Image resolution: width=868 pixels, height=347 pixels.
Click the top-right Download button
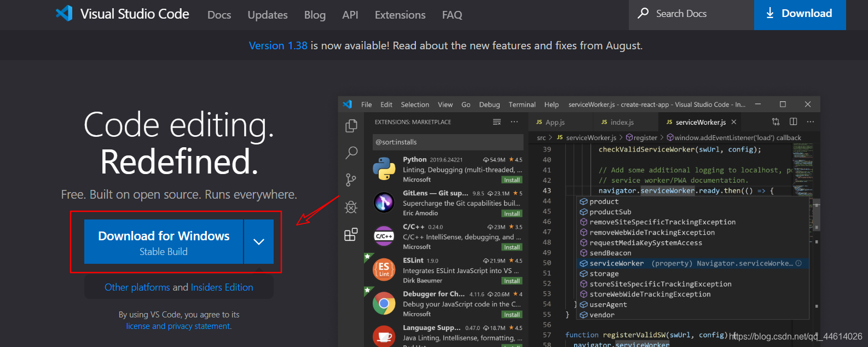[x=800, y=14]
